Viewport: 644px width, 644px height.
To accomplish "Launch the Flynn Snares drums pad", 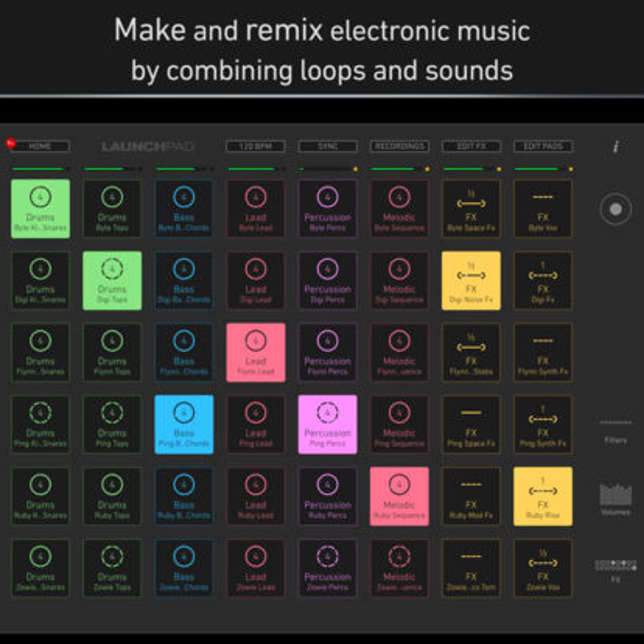I will 40,353.
